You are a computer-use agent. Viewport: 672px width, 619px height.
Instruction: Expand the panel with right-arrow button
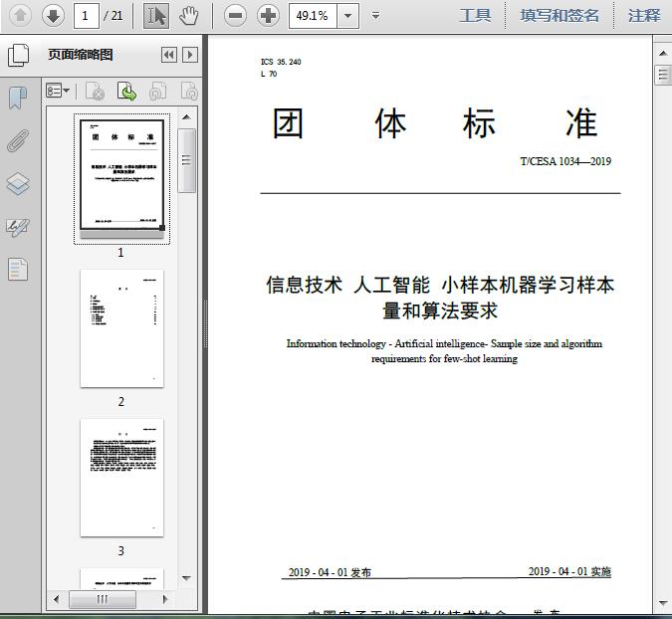pyautogui.click(x=190, y=55)
